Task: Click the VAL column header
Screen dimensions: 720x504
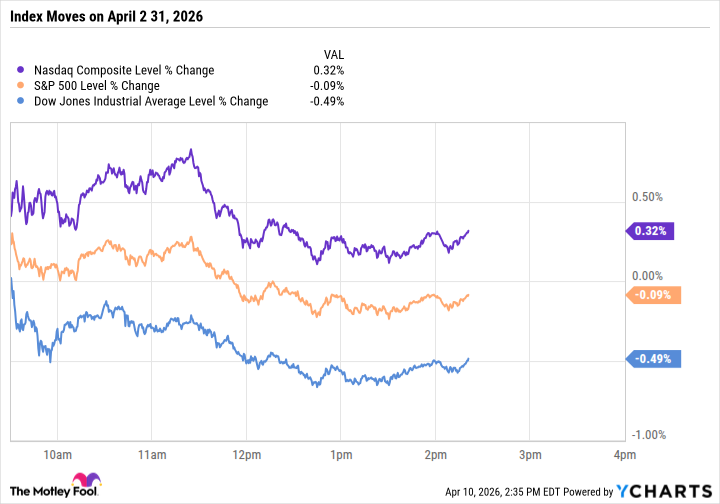Action: [334, 54]
